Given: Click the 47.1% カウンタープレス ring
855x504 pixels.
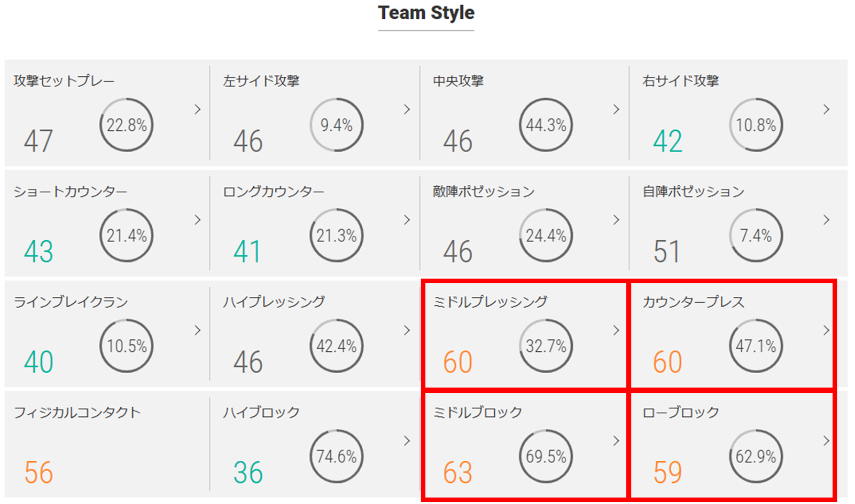Looking at the screenshot, I should [756, 346].
